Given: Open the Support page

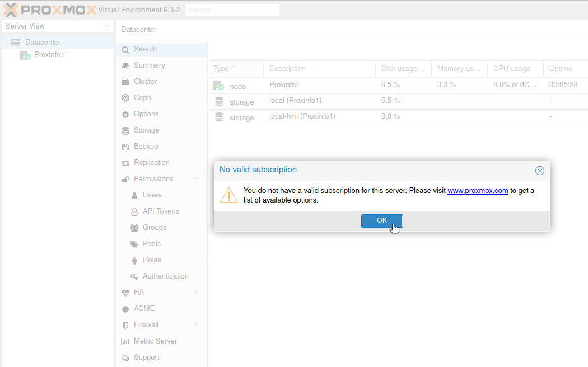Looking at the screenshot, I should 147,357.
